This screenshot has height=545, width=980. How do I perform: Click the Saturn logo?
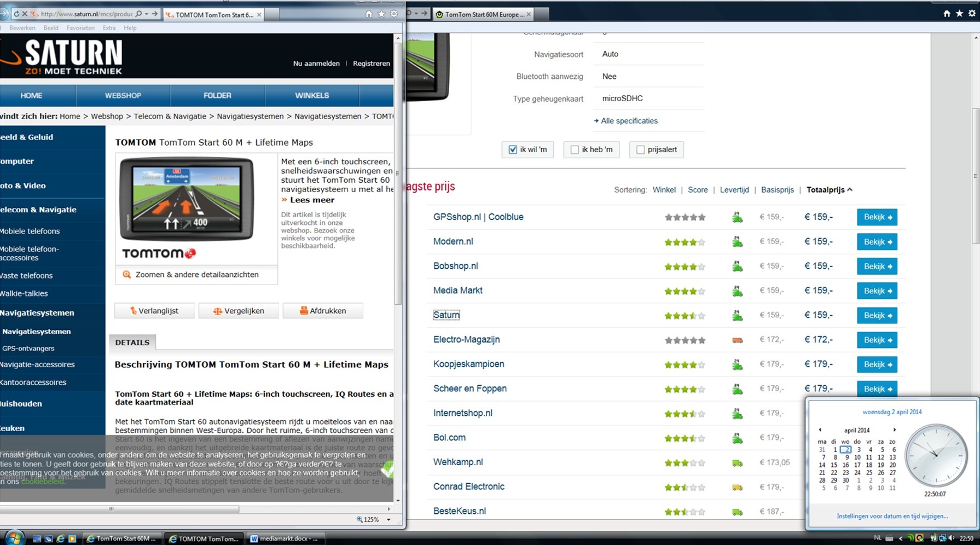point(61,57)
